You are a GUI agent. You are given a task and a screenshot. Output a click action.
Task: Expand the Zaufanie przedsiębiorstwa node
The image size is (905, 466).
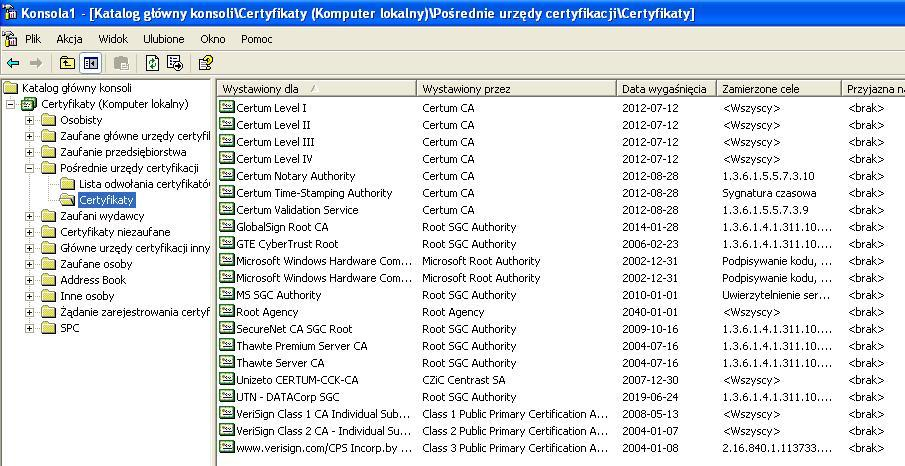[29, 152]
